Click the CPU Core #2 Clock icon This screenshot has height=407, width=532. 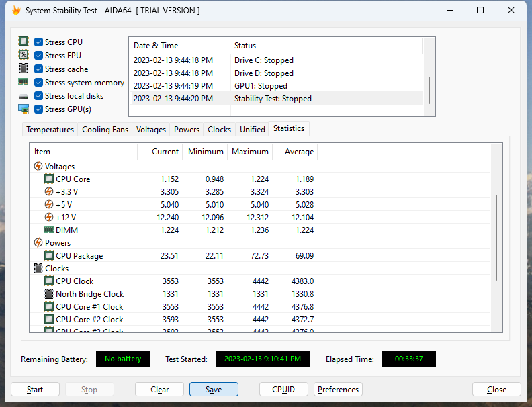(49, 319)
